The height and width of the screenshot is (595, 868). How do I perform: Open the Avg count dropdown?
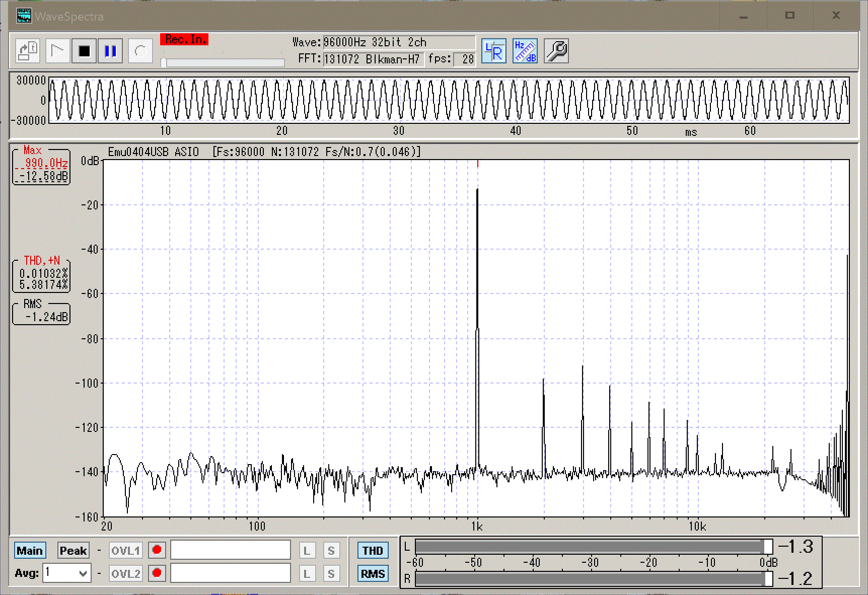[x=66, y=573]
